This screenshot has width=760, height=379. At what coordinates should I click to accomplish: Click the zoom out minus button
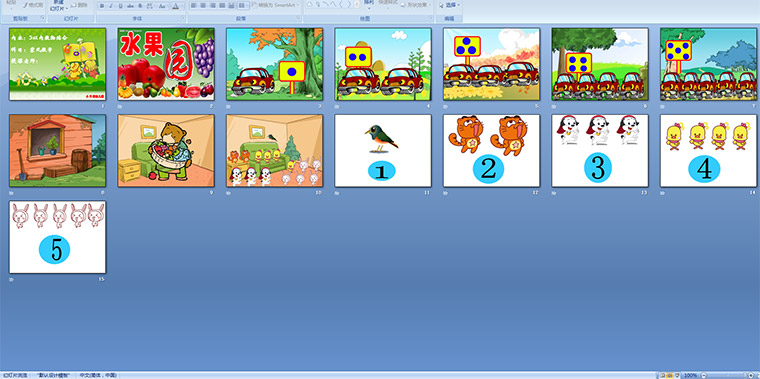(x=704, y=376)
